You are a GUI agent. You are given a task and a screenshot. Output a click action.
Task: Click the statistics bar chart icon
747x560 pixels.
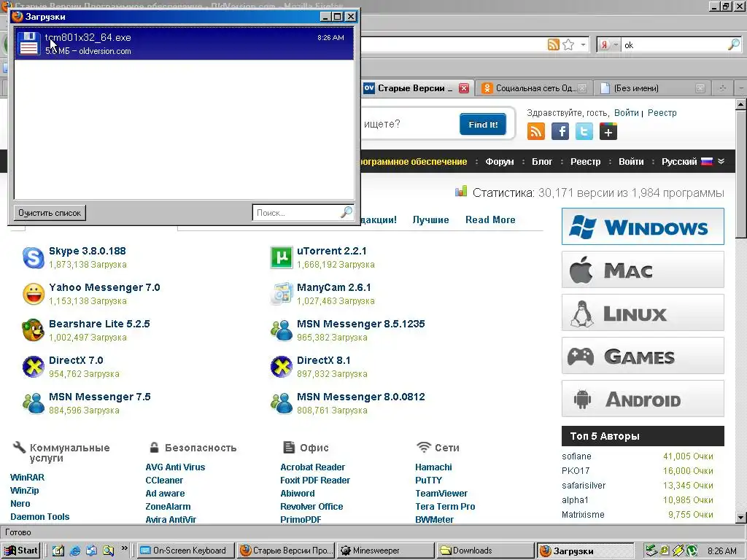(461, 192)
